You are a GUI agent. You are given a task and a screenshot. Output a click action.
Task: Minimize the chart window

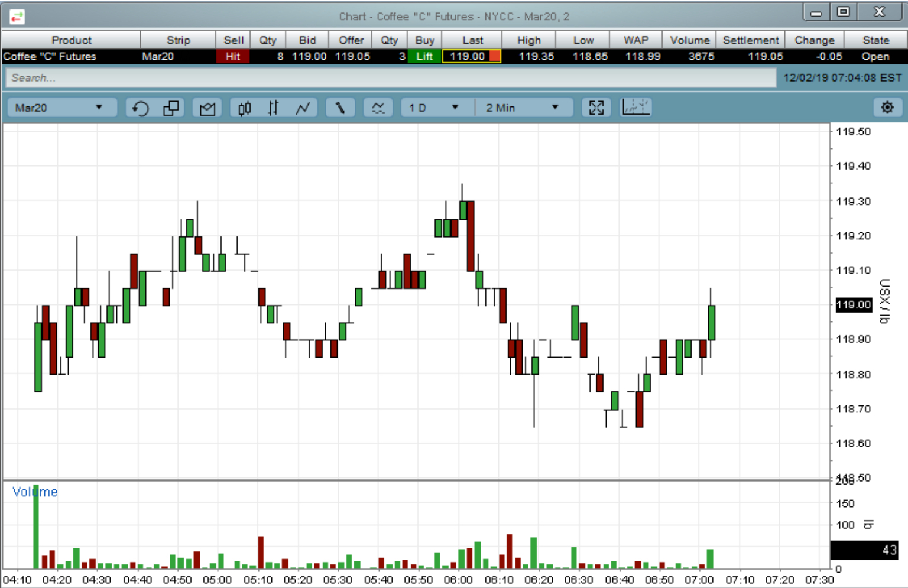pos(816,12)
